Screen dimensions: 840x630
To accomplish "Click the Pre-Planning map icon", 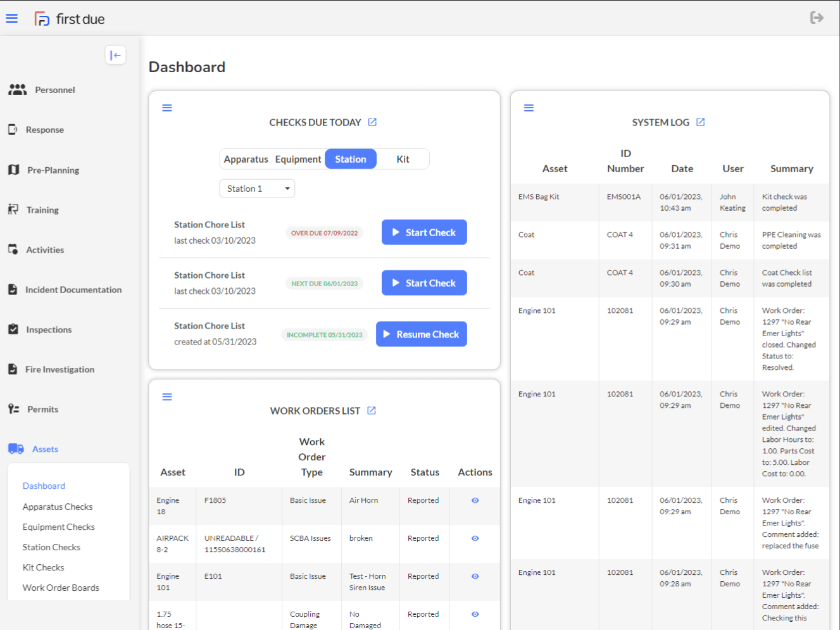I will [x=14, y=170].
